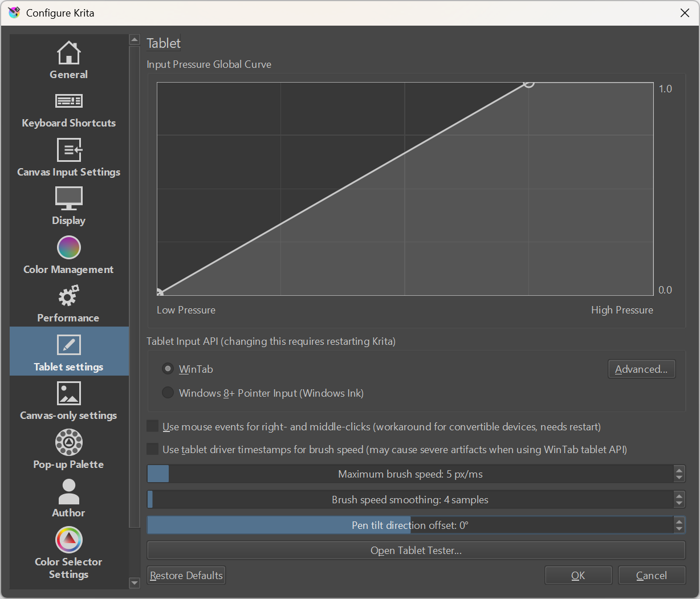Increase Pen tilt direction offset up arrow

679,521
